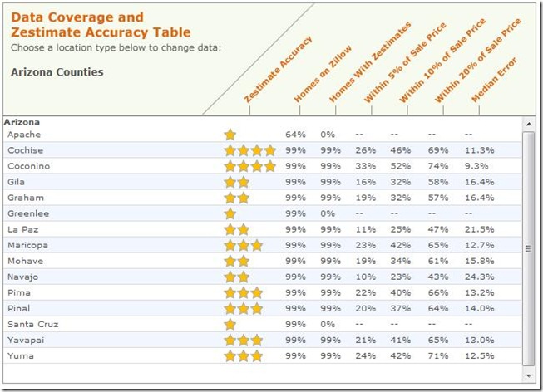The image size is (543, 392).
Task: Click the scrollbar down arrow
Action: pos(529,375)
